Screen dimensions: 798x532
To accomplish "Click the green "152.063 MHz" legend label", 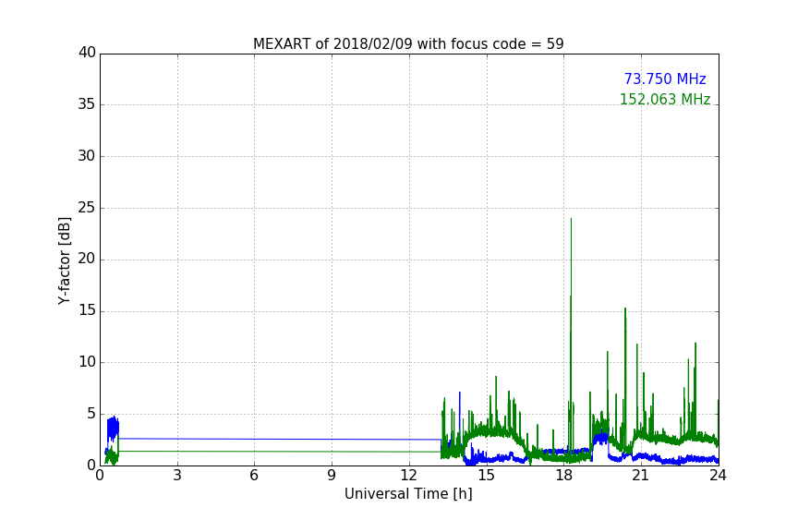I will (x=665, y=99).
